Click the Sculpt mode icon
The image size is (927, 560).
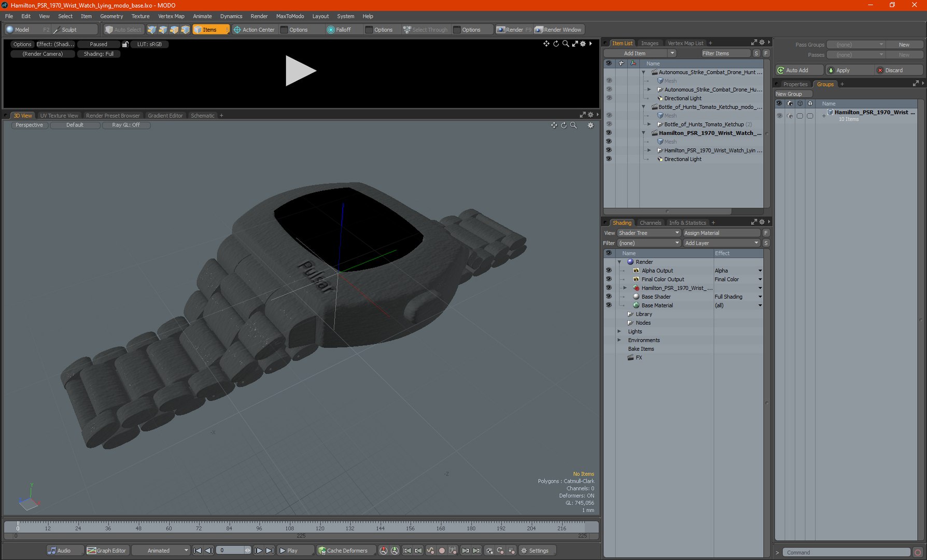click(57, 30)
